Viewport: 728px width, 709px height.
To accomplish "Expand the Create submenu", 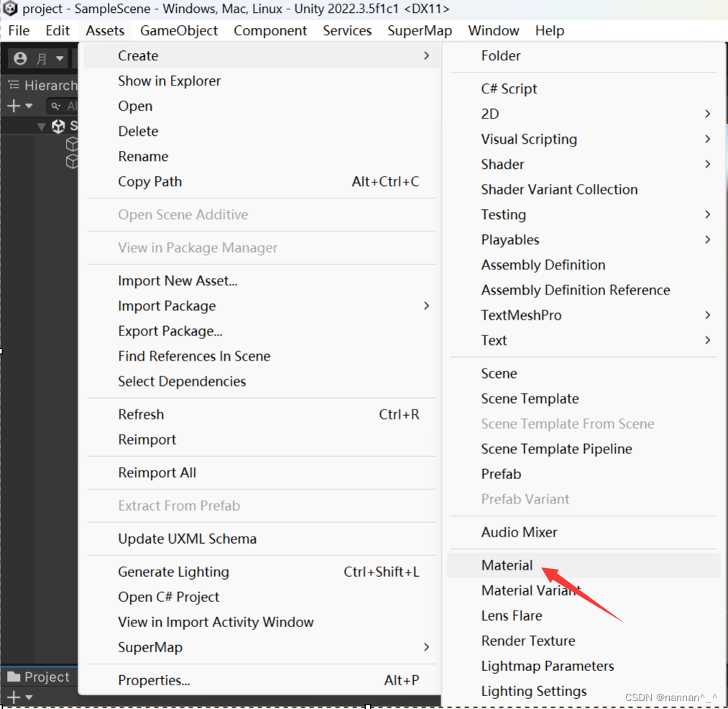I will coord(262,56).
